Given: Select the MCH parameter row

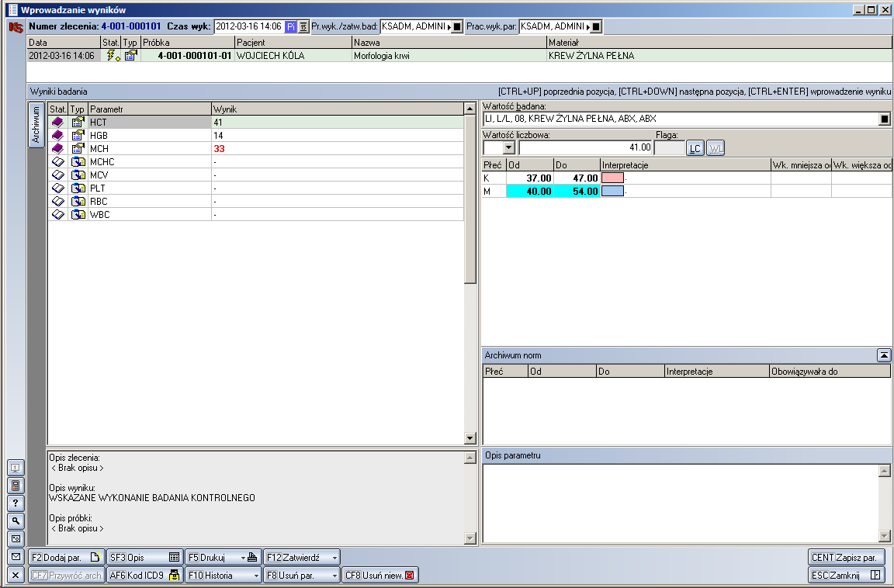Looking at the screenshot, I should tap(147, 149).
